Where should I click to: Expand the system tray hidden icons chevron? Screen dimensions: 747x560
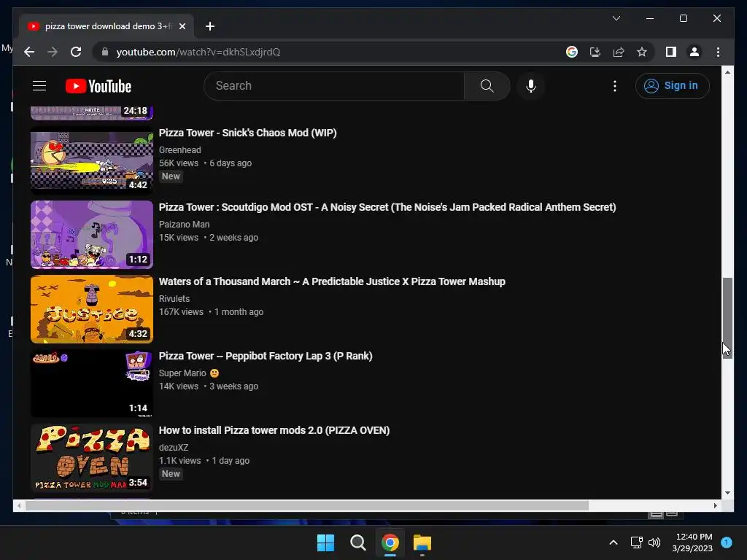(613, 542)
